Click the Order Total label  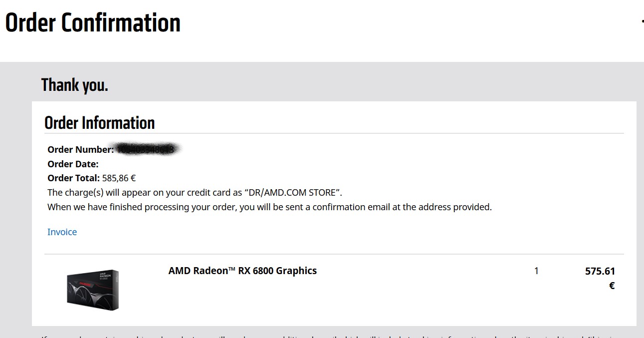coord(74,178)
